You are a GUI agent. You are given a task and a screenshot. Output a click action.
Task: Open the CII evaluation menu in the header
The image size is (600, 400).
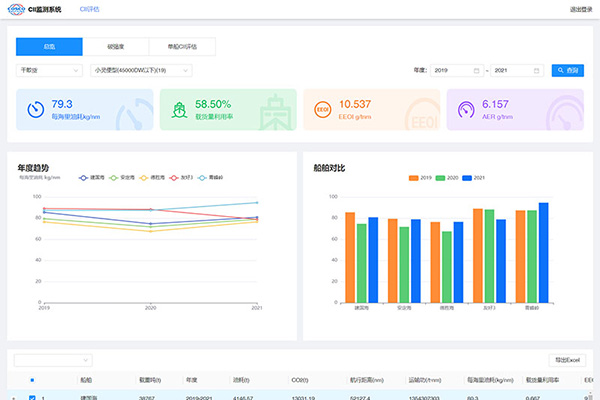click(x=90, y=9)
